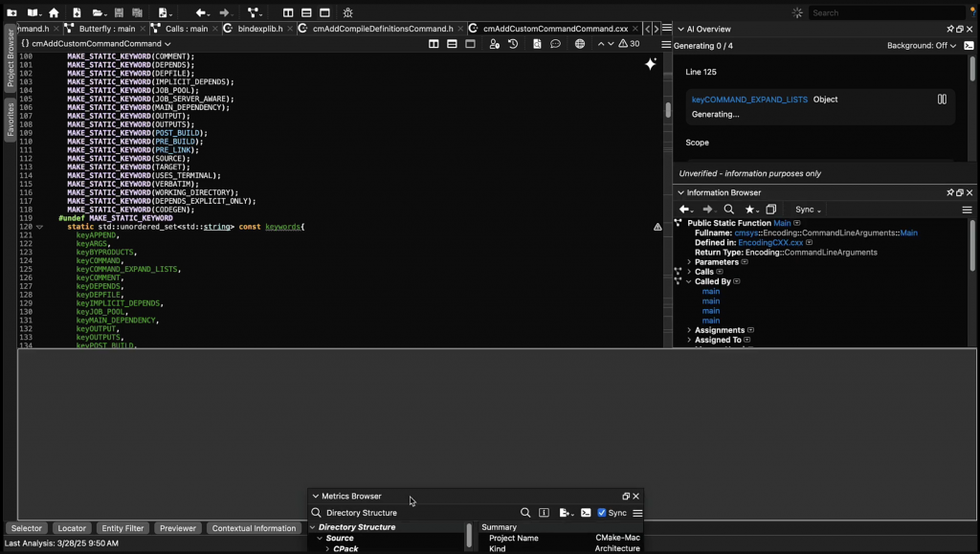The image size is (980, 554).
Task: Collapse the AI Overview panel chevron
Action: (680, 29)
